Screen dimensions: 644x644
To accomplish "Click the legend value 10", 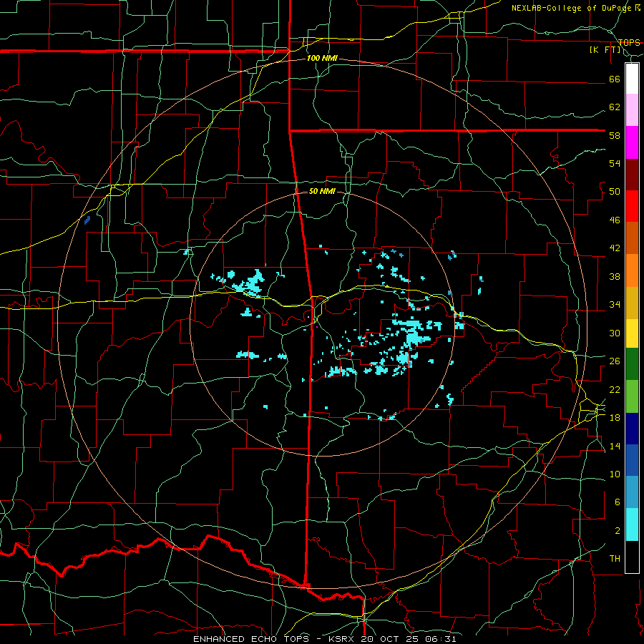I will point(615,474).
